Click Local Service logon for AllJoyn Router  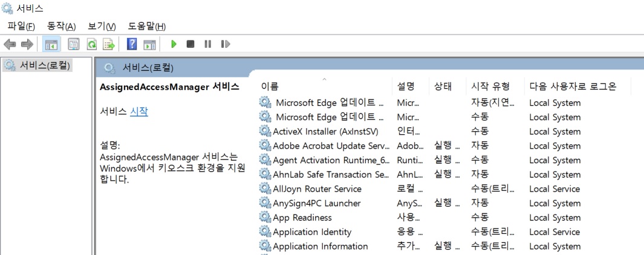pyautogui.click(x=555, y=189)
